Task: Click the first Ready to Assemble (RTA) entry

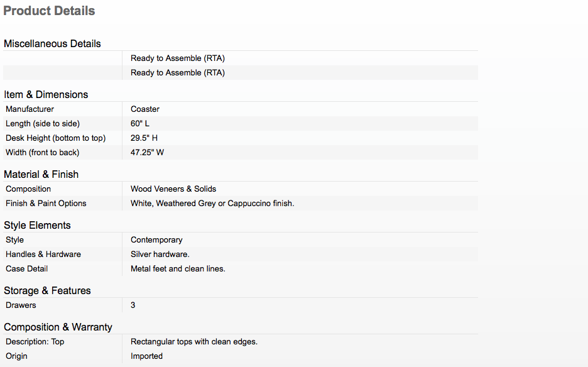Action: 178,58
